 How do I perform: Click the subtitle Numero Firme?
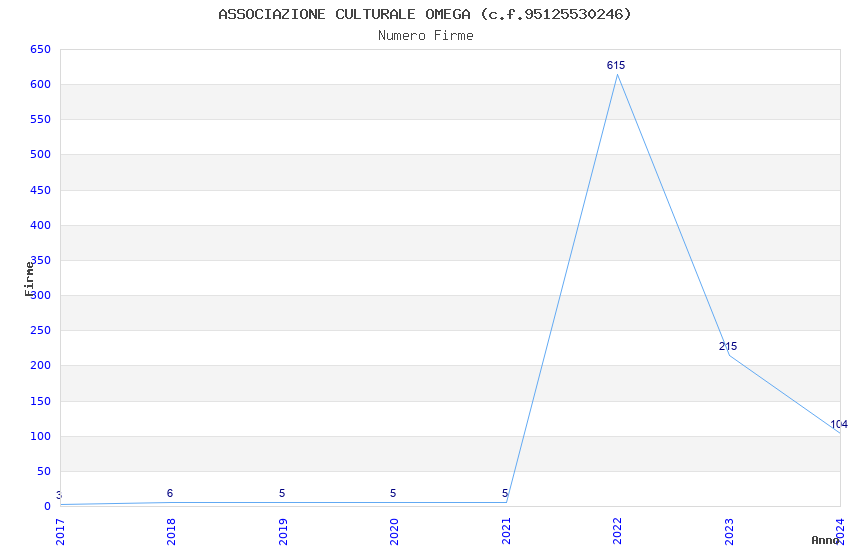[x=426, y=36]
